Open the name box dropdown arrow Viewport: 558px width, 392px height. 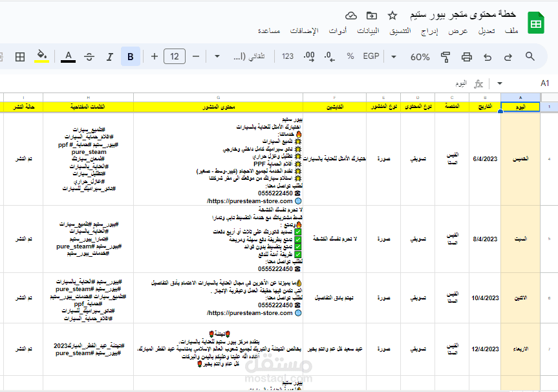pos(500,83)
